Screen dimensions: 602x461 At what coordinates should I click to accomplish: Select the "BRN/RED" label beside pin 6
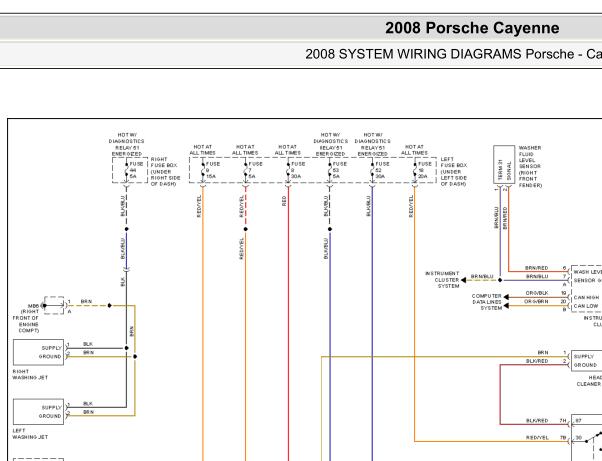pos(537,268)
